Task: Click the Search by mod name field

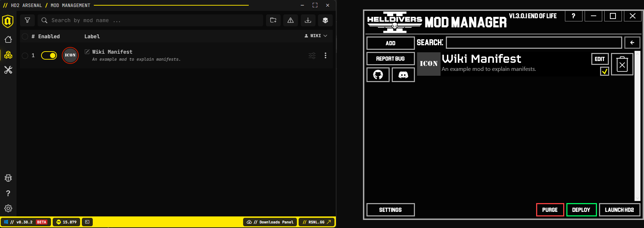Action: 150,20
